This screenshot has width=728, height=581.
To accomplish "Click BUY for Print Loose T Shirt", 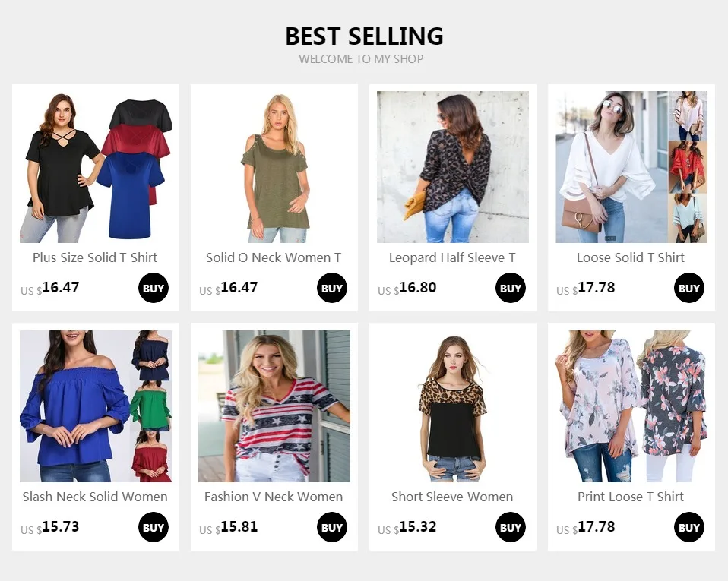I will [689, 527].
